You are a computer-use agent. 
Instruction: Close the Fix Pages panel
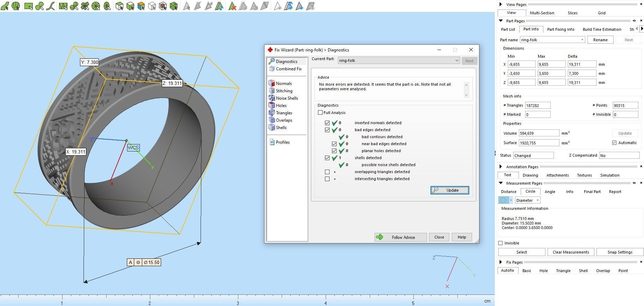[641, 262]
